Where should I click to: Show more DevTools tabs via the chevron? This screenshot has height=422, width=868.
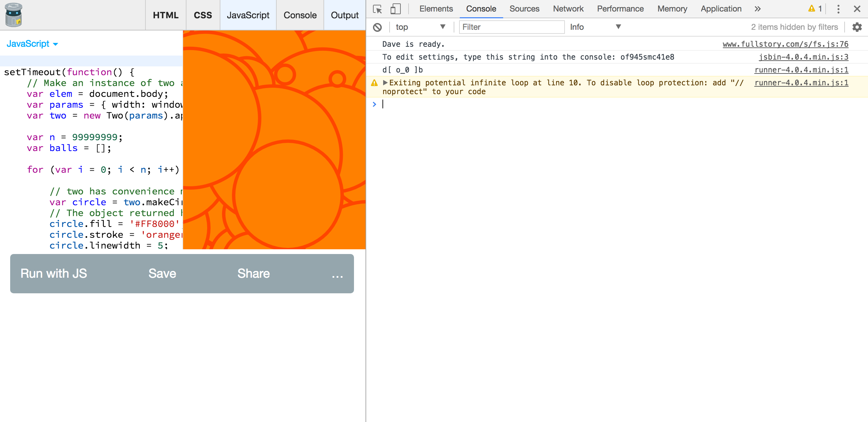pyautogui.click(x=758, y=9)
